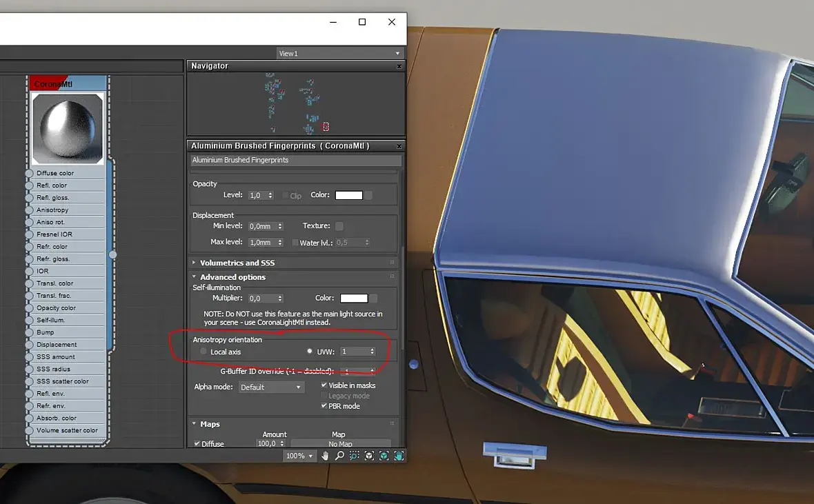Click the Refl. gloss. input socket
Viewport: 814px width, 504px height.
click(29, 198)
